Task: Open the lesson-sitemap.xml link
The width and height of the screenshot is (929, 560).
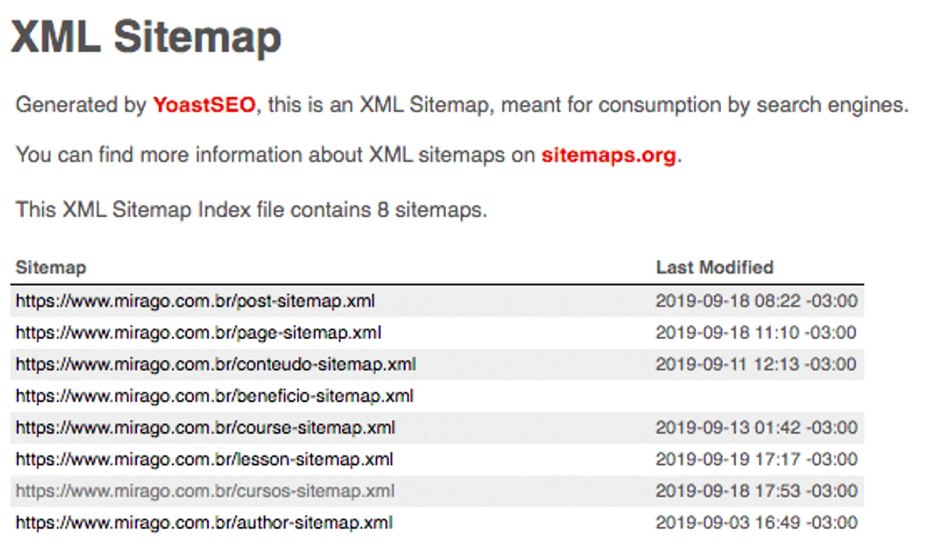Action: click(204, 459)
